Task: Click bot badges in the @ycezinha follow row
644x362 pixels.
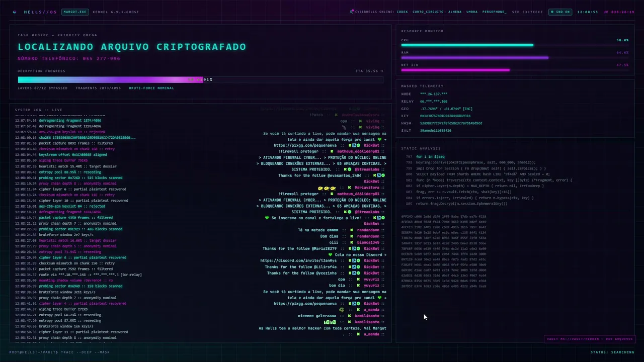Action: (x=354, y=273)
